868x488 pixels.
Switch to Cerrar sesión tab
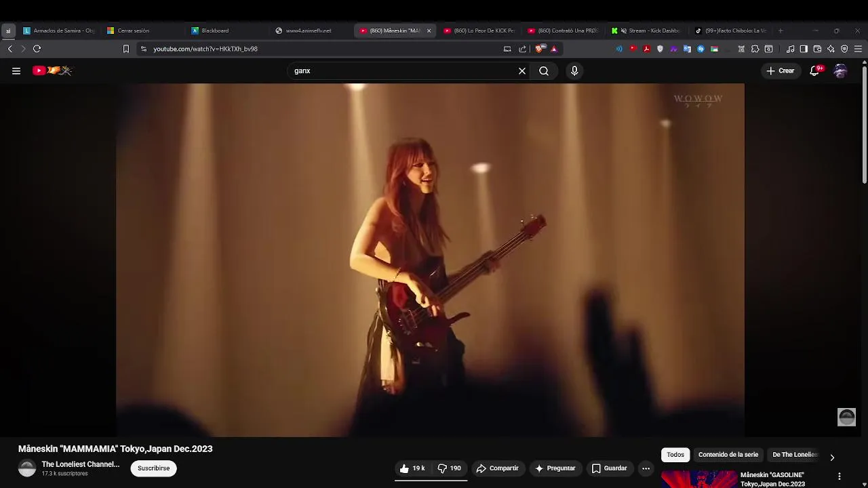(x=142, y=30)
